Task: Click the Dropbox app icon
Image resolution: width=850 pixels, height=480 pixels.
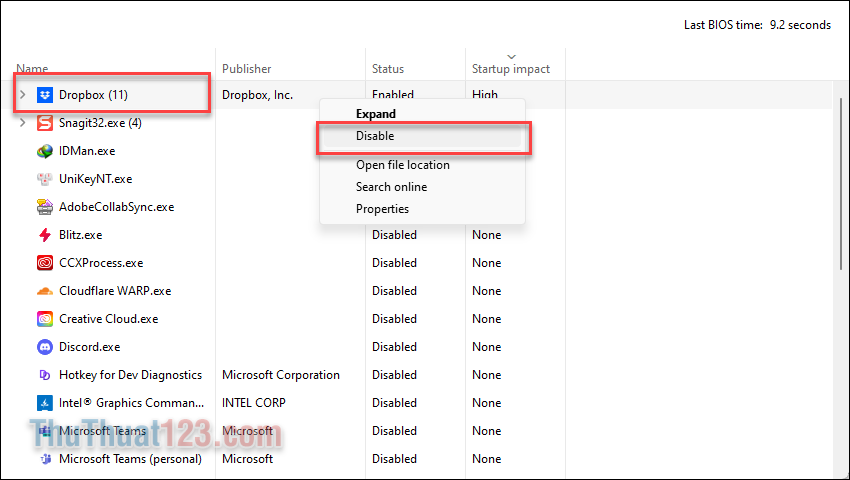Action: click(x=44, y=95)
